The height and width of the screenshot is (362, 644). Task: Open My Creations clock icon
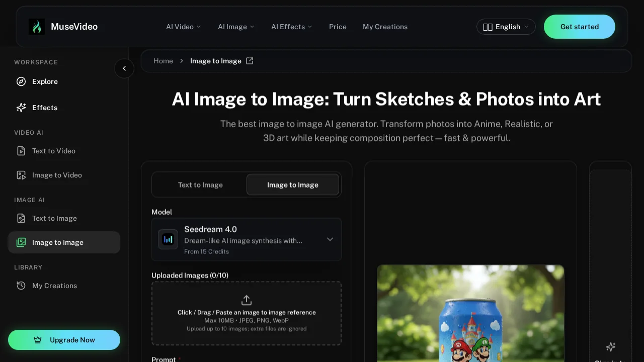tap(21, 286)
